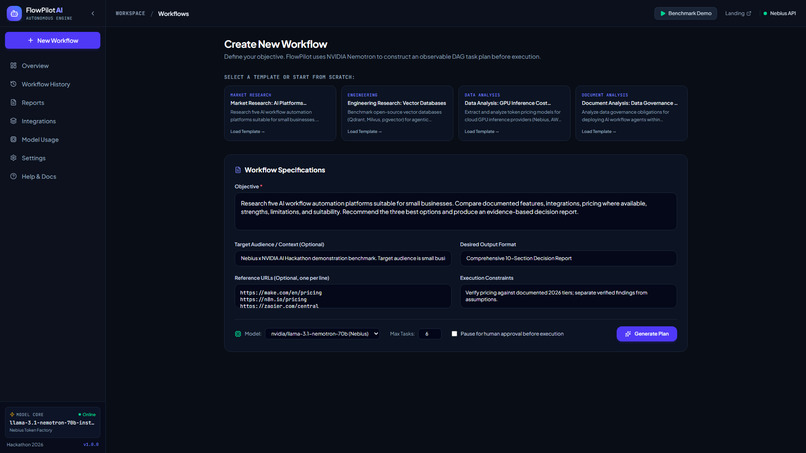Click the Integrations layers icon
The image size is (806, 453).
click(x=13, y=121)
